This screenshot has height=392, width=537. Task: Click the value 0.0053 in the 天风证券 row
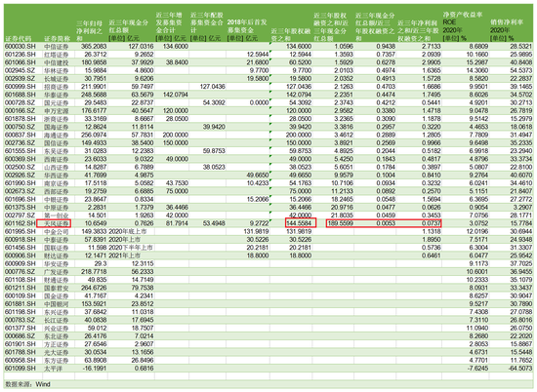click(x=386, y=223)
